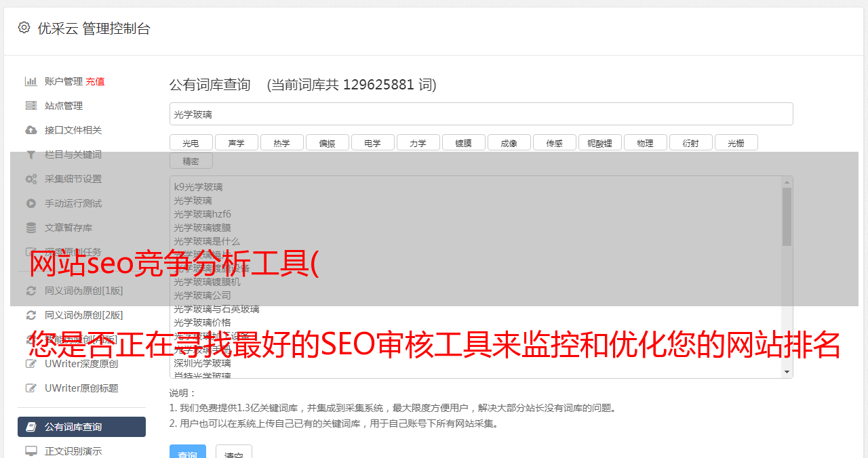The image size is (868, 458).
Task: Click the 正文识别演示 monitor icon
Action: 31,451
